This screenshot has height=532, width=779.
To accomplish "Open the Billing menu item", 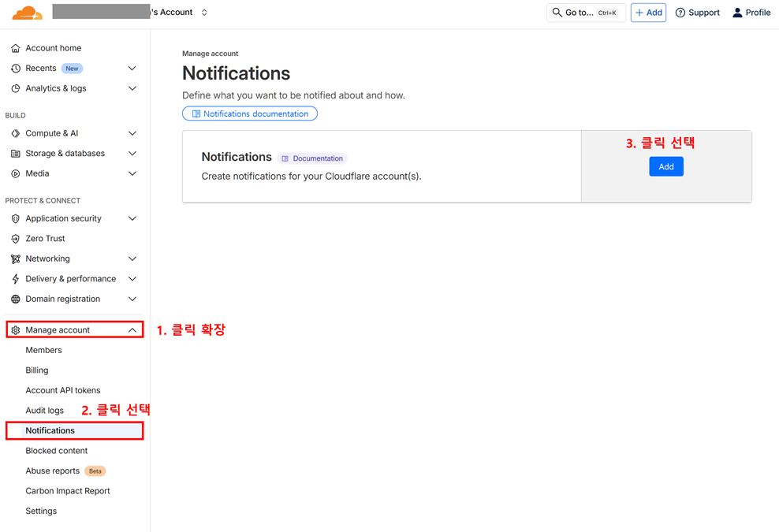I will pyautogui.click(x=37, y=370).
